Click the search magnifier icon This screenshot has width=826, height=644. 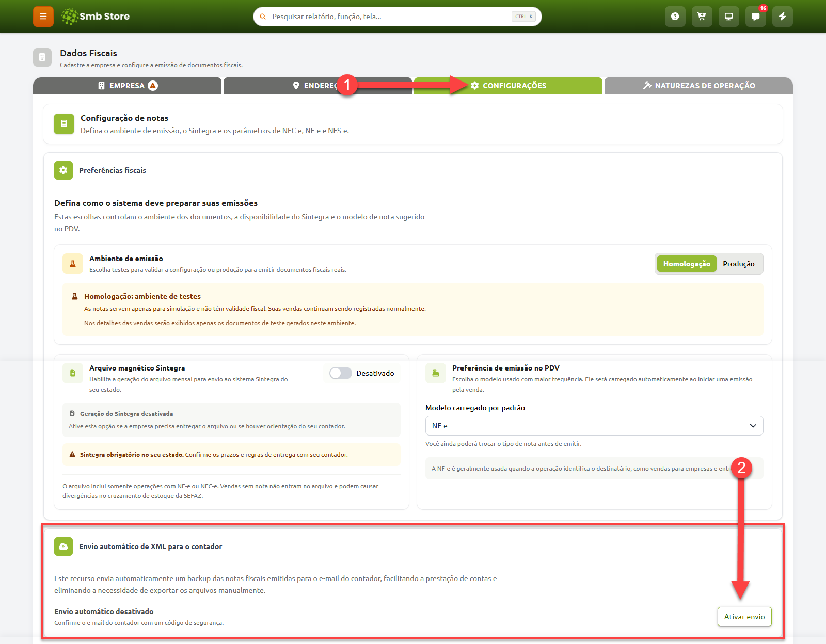click(x=263, y=17)
